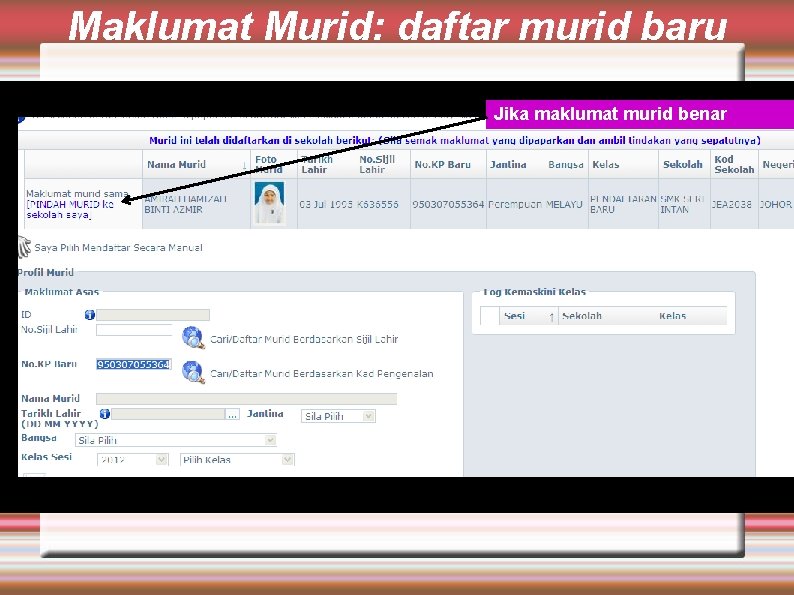This screenshot has height=595, width=794.
Task: Click the Nama Murid input field
Action: click(x=246, y=399)
